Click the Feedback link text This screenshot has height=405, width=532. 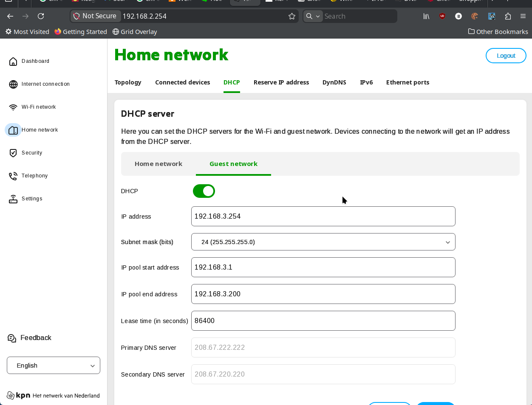pyautogui.click(x=36, y=338)
